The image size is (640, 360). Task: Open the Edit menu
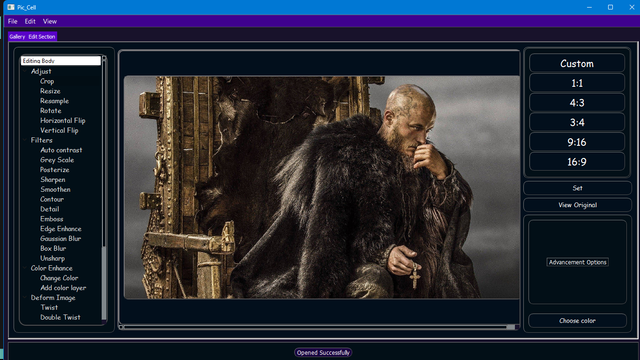point(30,21)
